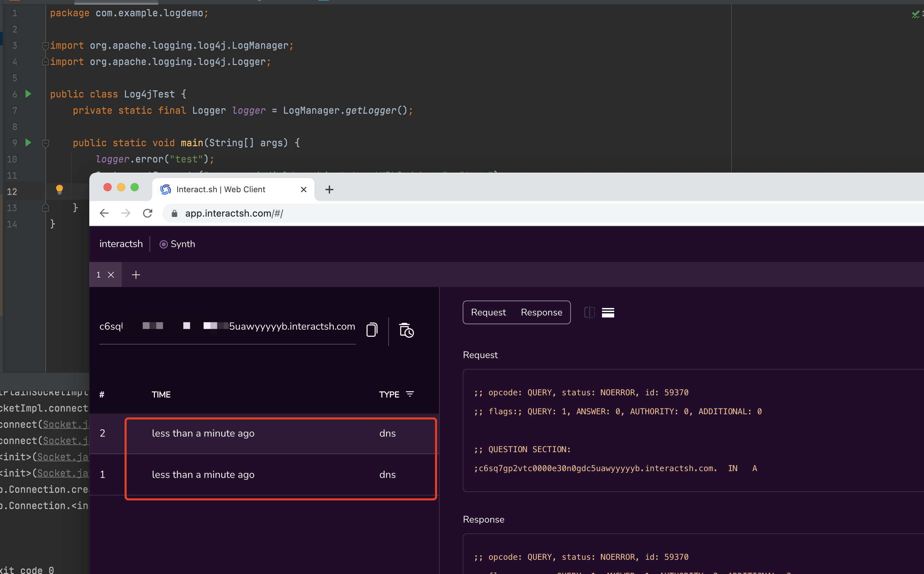The image size is (924, 574).
Task: Click the Socket.java stack trace link
Action: (x=65, y=424)
